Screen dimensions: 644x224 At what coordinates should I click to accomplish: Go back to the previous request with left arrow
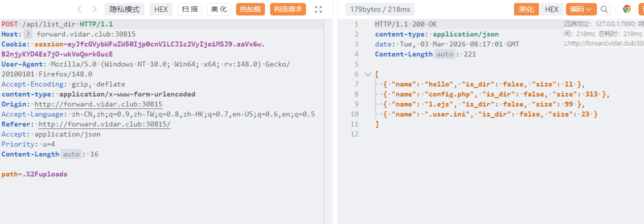[x=79, y=9]
